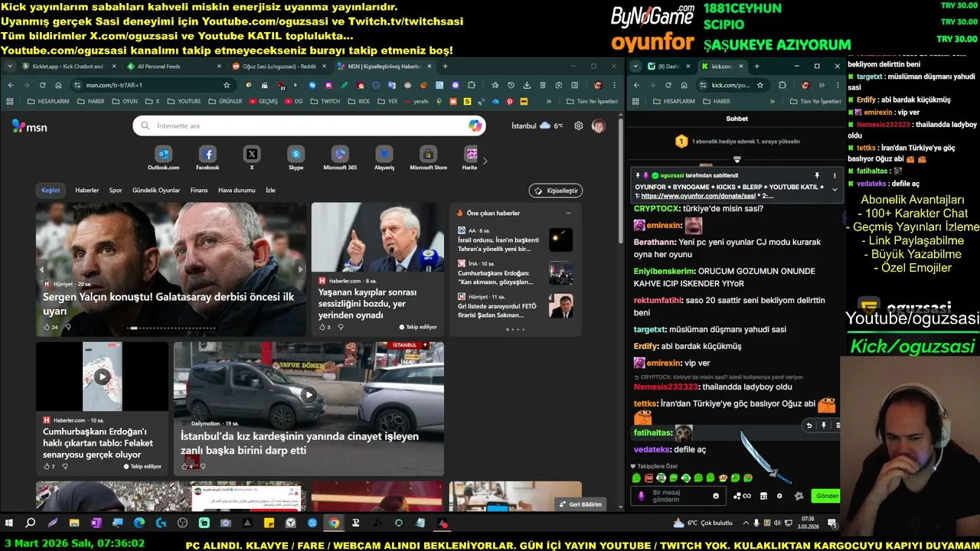The width and height of the screenshot is (980, 551).
Task: Click the İstanbul 6°C weather indicator
Action: [x=537, y=126]
